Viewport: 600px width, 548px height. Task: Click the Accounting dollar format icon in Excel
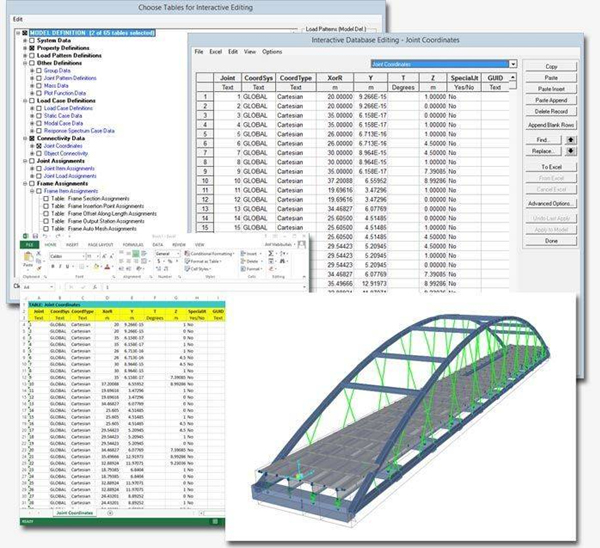tap(158, 261)
